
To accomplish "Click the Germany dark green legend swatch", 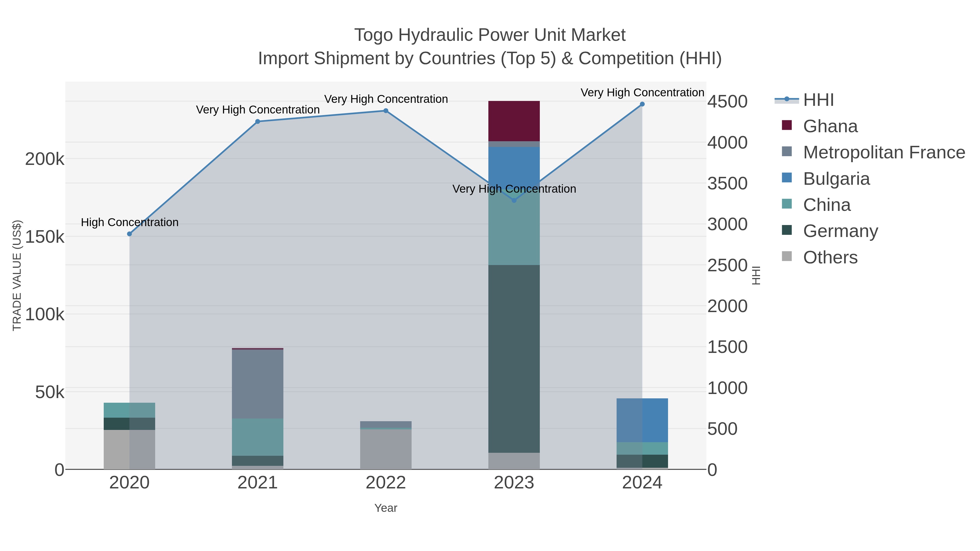I will pos(787,230).
